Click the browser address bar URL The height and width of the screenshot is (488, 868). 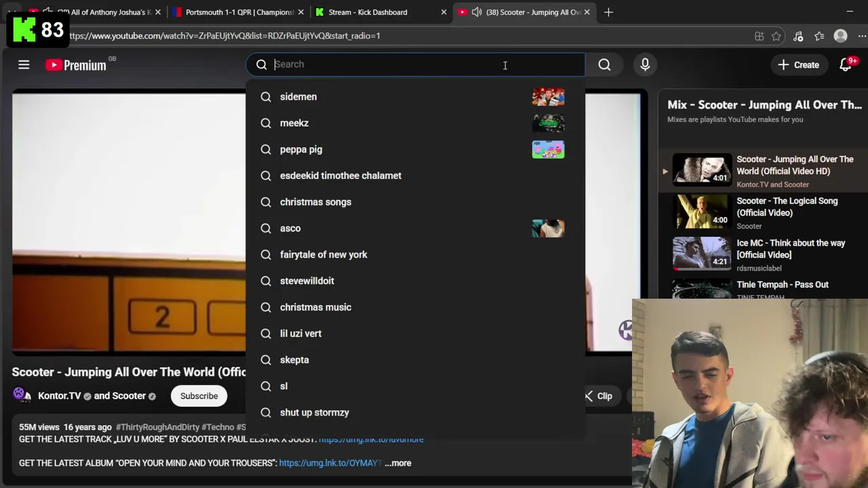pyautogui.click(x=224, y=36)
